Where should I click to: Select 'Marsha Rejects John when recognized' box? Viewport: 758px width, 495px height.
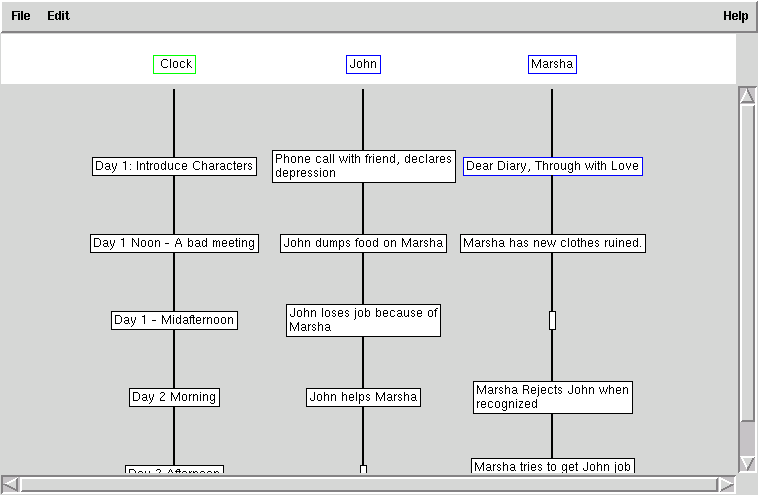[552, 397]
